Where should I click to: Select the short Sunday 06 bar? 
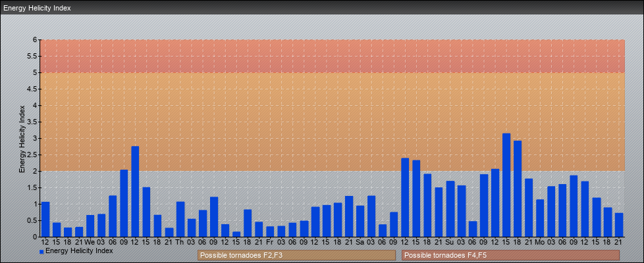coord(473,229)
